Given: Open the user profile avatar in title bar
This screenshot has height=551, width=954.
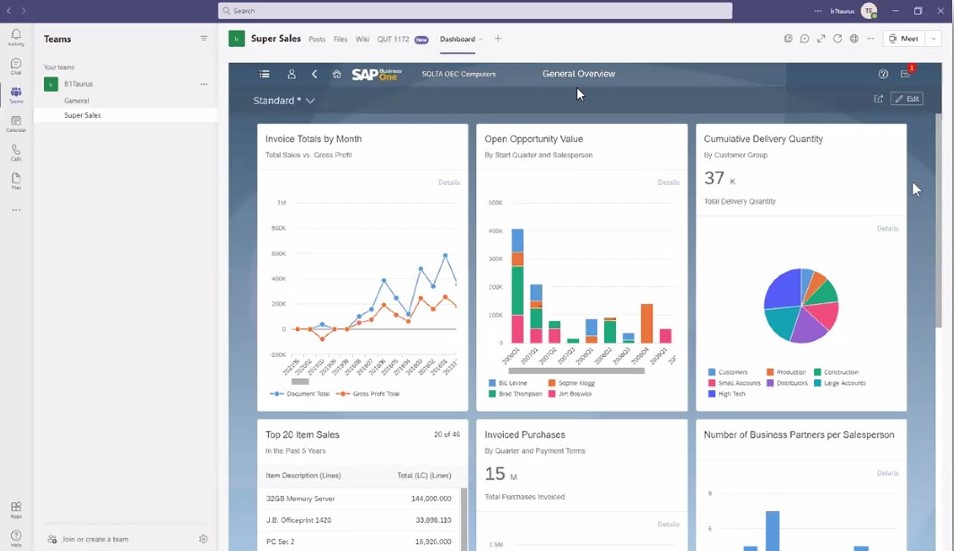Looking at the screenshot, I should tap(869, 10).
